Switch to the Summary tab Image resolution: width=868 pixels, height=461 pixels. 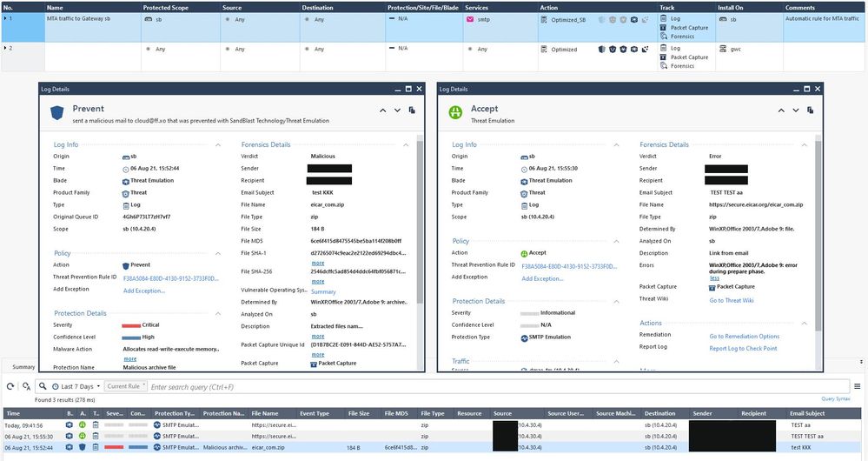(23, 367)
